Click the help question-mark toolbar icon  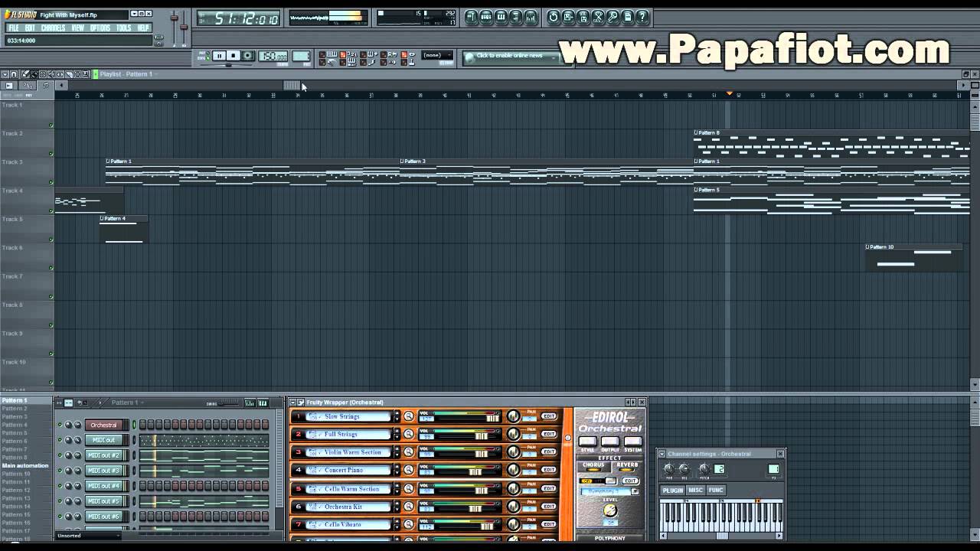coord(642,16)
